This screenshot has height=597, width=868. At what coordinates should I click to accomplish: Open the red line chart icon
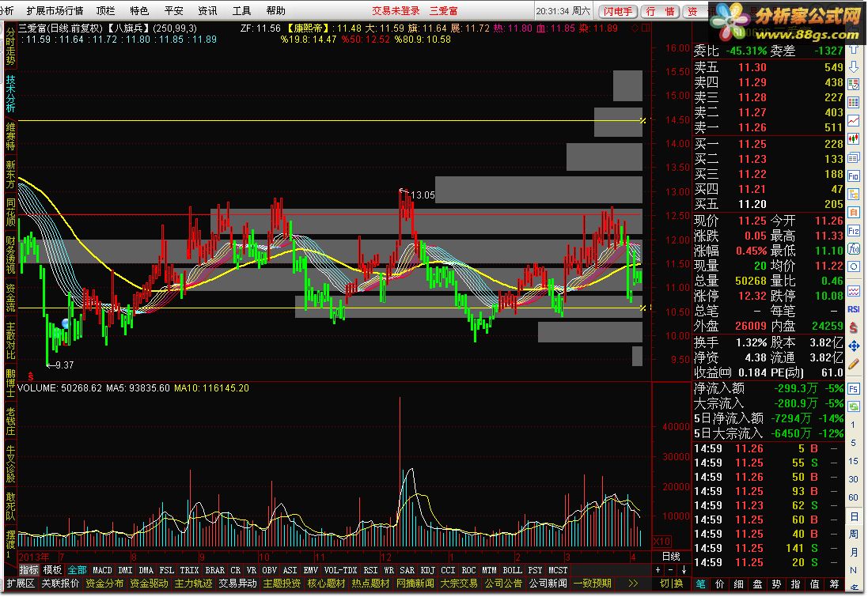point(854,121)
